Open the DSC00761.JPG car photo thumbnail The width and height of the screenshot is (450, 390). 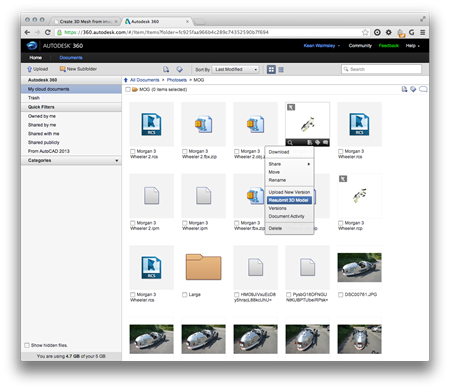[359, 267]
